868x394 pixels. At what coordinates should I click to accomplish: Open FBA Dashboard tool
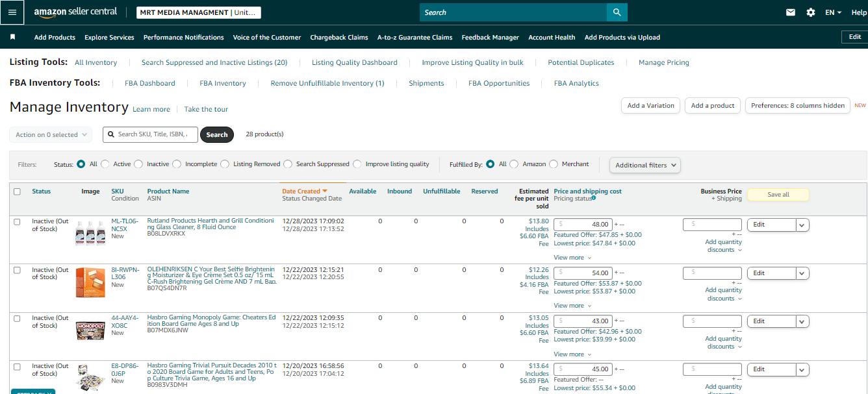(x=150, y=83)
